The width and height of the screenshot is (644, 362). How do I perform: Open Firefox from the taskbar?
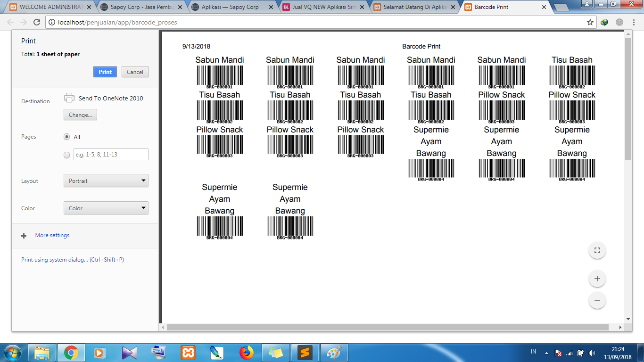[246, 353]
